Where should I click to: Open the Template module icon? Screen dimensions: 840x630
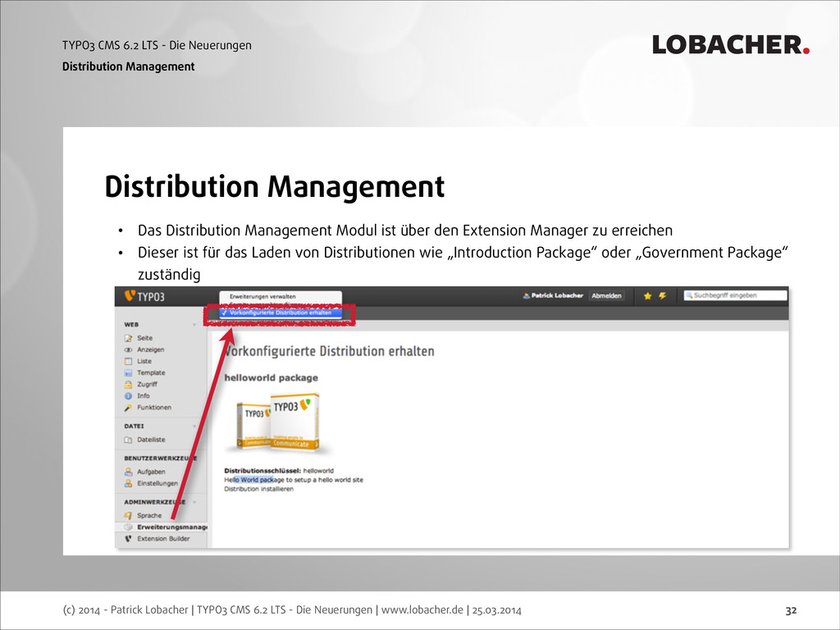128,373
